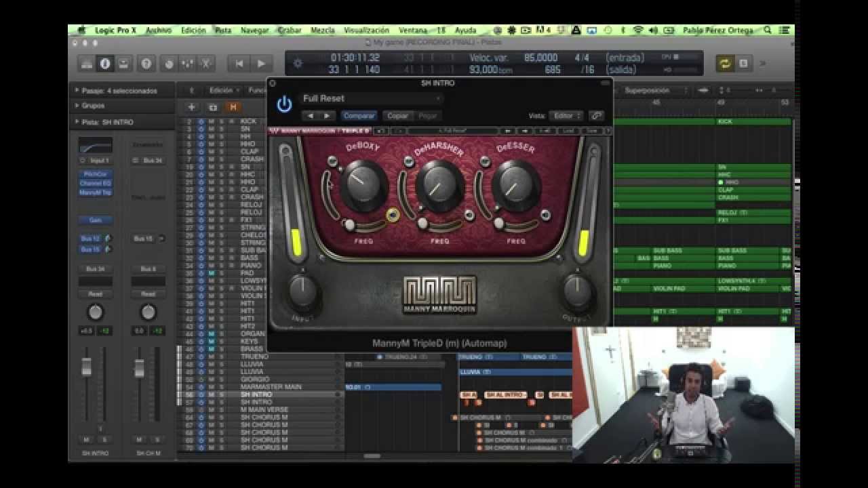
Task: Open the Grabar menu
Action: point(290,30)
